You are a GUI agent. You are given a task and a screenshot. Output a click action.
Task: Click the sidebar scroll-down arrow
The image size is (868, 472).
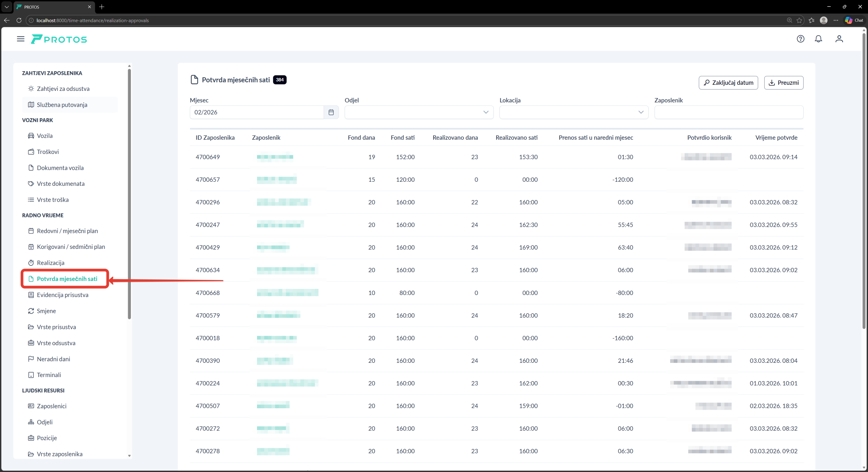tap(129, 456)
